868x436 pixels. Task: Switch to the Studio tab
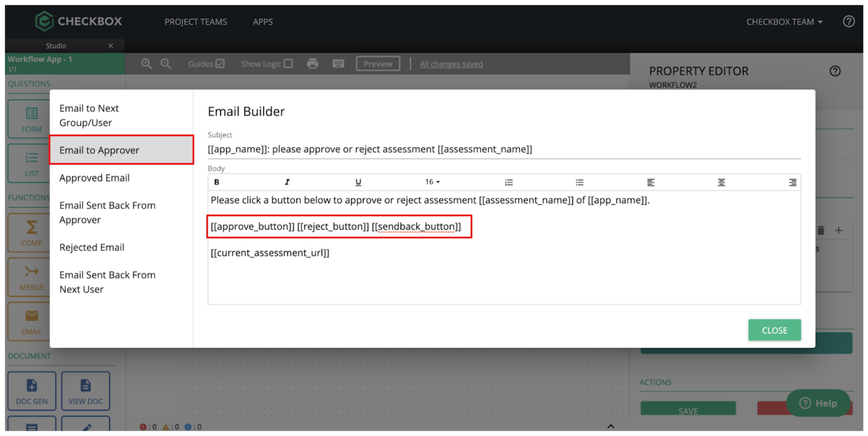[56, 46]
